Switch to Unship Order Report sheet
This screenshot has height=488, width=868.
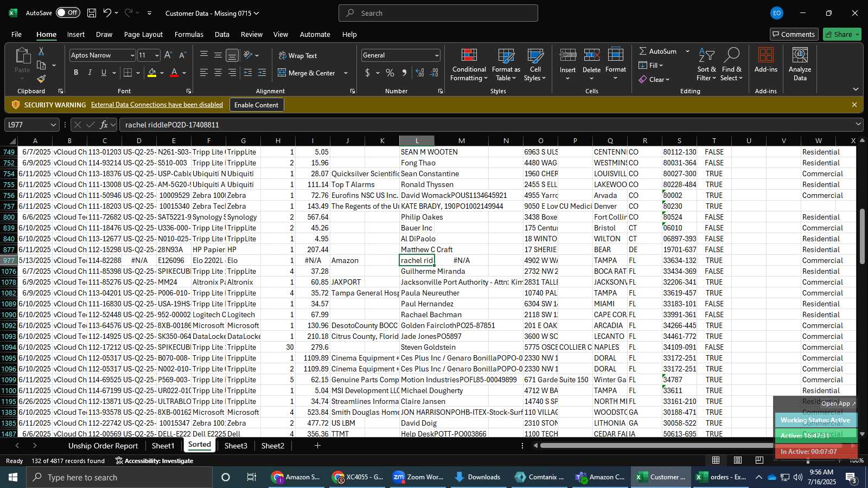click(x=103, y=446)
